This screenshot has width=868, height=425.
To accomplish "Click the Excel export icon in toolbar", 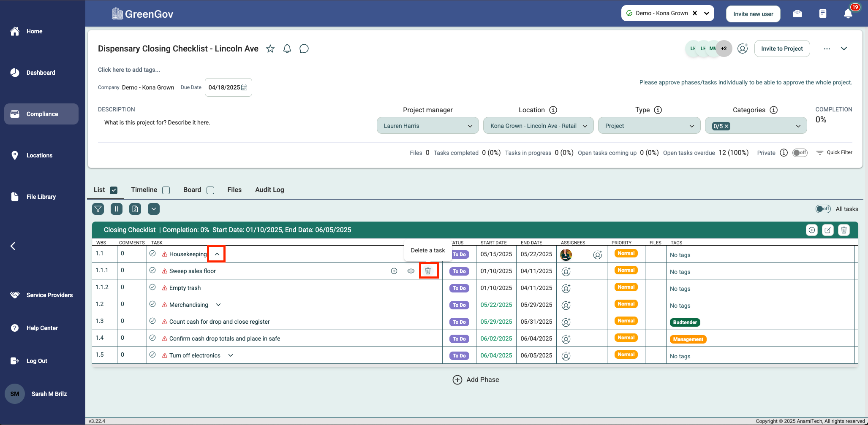I will coord(135,209).
